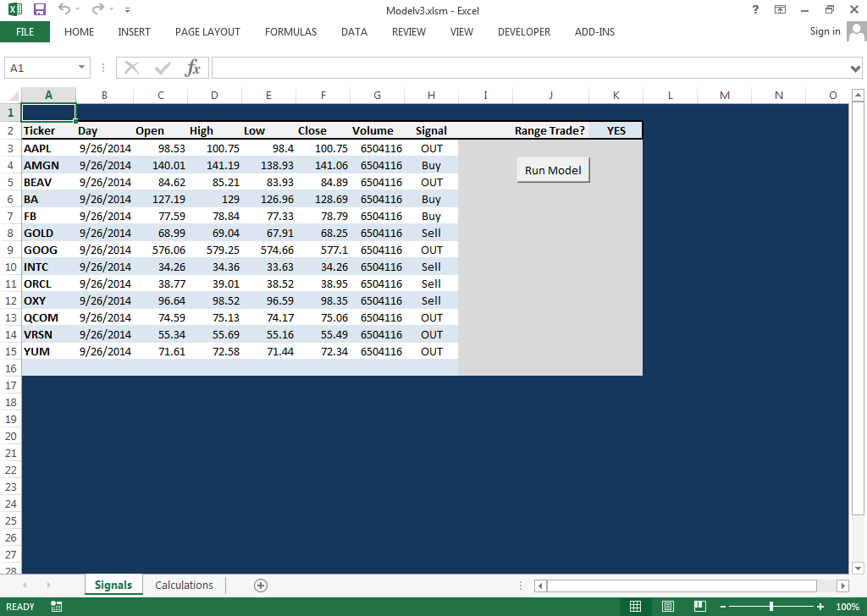Screen dimensions: 867x616
Task: Switch to Page Layout view icon
Action: (x=667, y=607)
